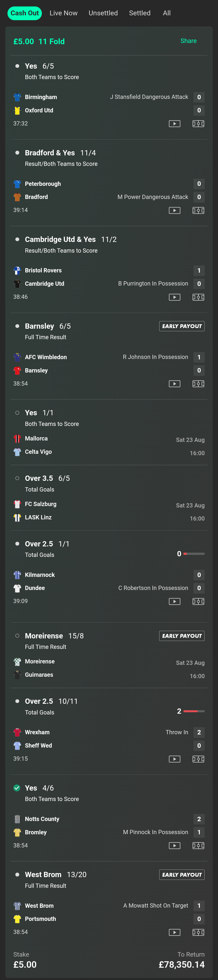Click the Share link
Image resolution: width=218 pixels, height=980 pixels.
(x=188, y=41)
